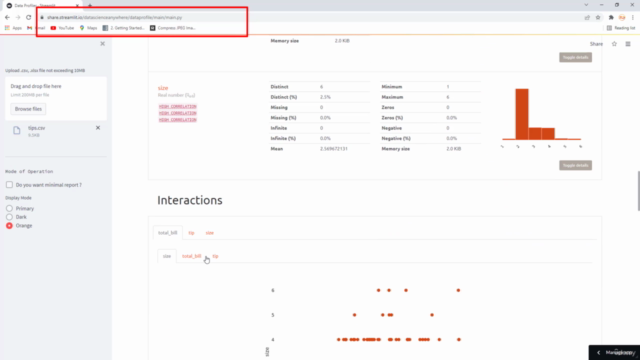Enable the 'Do you want minimal report ?' checkbox
Image resolution: width=640 pixels, height=360 pixels.
coord(9,185)
